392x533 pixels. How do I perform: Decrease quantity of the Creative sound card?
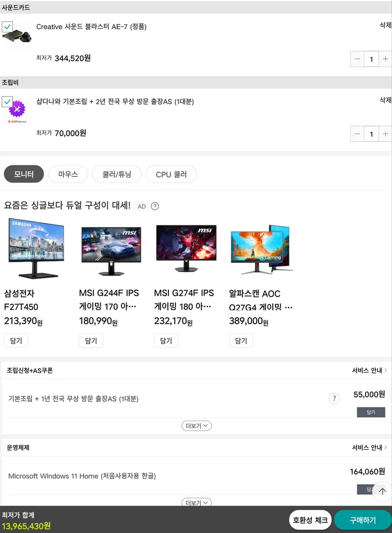[x=358, y=59]
